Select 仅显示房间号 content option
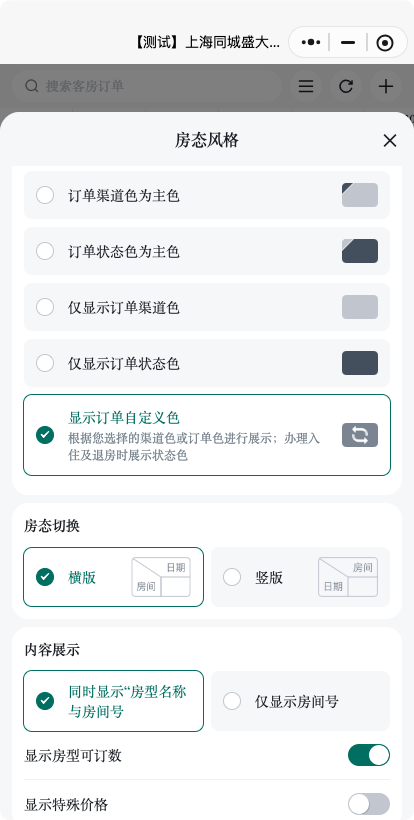 tap(301, 701)
